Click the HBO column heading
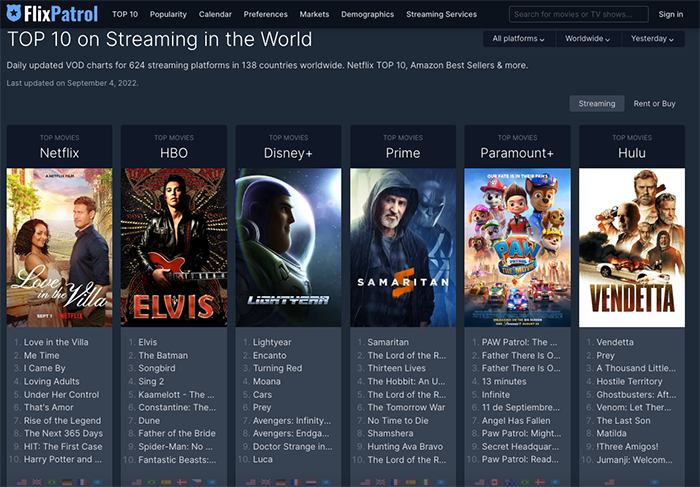Viewport: 700px width, 487px height. (x=174, y=153)
